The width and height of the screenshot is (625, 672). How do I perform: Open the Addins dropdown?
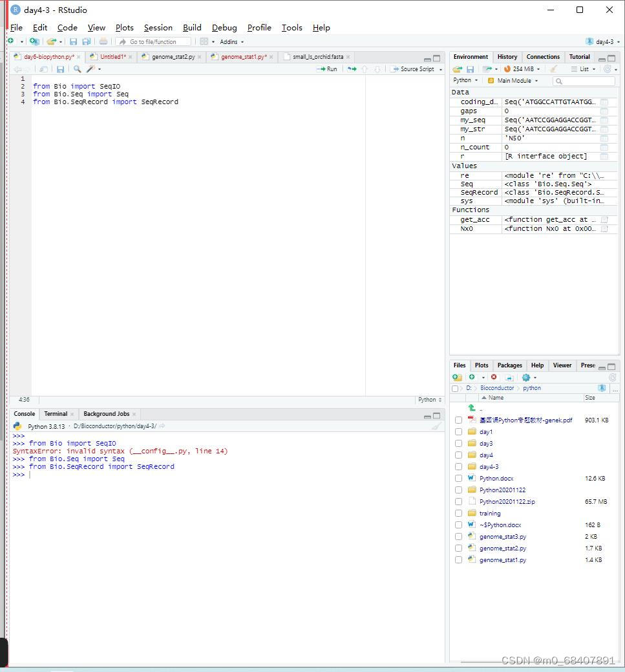pyautogui.click(x=231, y=41)
